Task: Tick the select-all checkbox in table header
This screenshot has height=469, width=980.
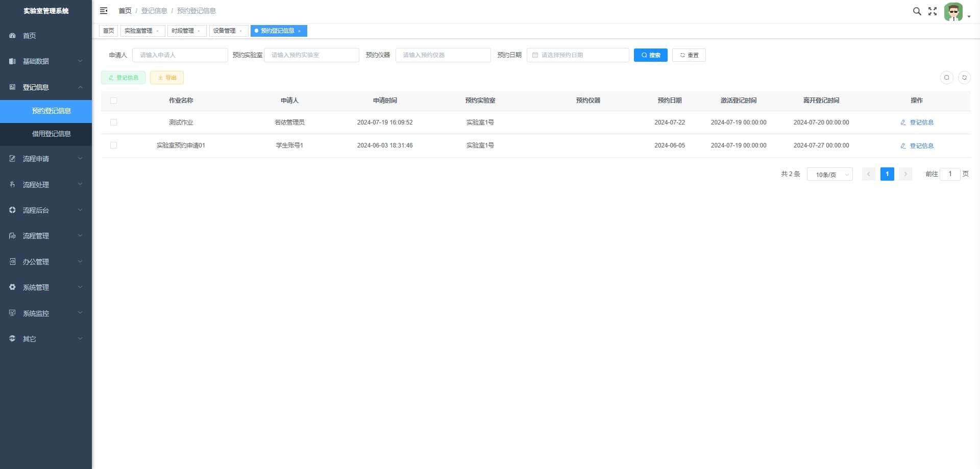Action: point(113,101)
